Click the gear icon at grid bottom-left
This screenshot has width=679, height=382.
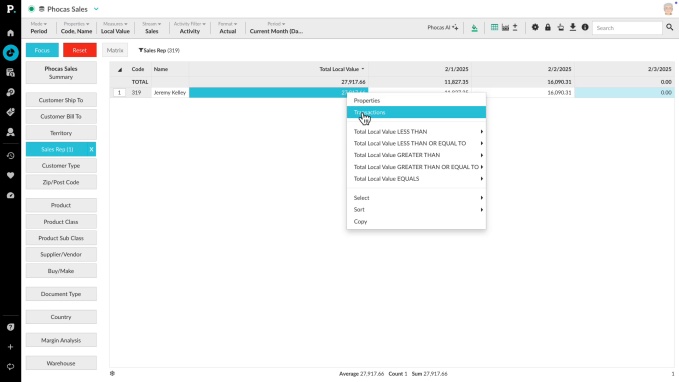(113, 373)
